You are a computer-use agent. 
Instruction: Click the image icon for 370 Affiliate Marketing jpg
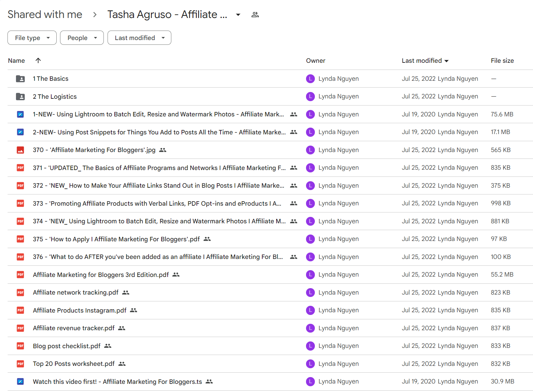tap(20, 150)
